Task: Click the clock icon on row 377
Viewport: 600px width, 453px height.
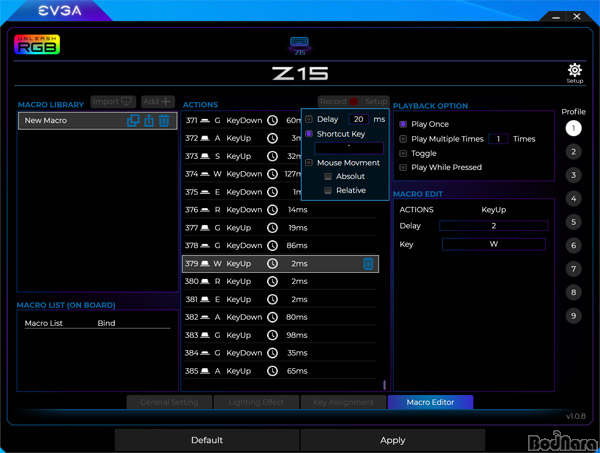Action: 272,228
